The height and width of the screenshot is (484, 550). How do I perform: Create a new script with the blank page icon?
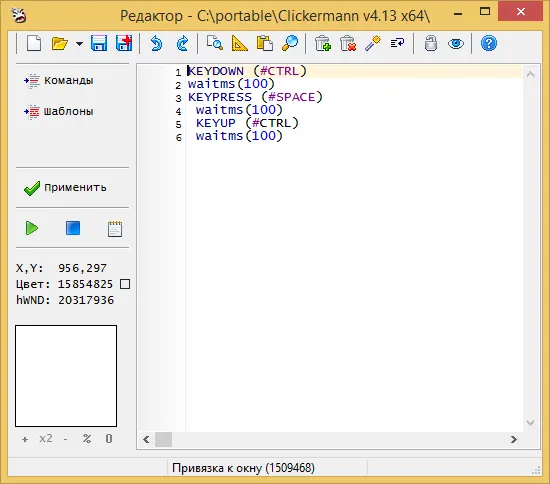(34, 44)
